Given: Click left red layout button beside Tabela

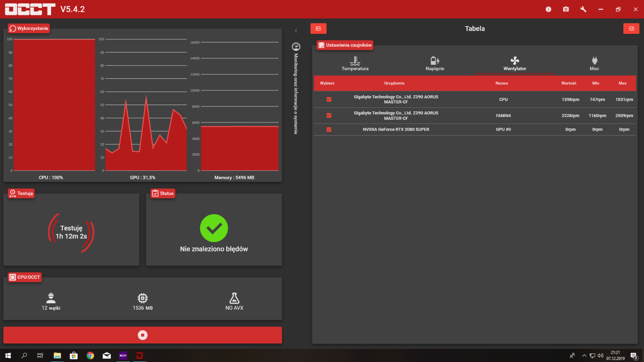Looking at the screenshot, I should [318, 29].
